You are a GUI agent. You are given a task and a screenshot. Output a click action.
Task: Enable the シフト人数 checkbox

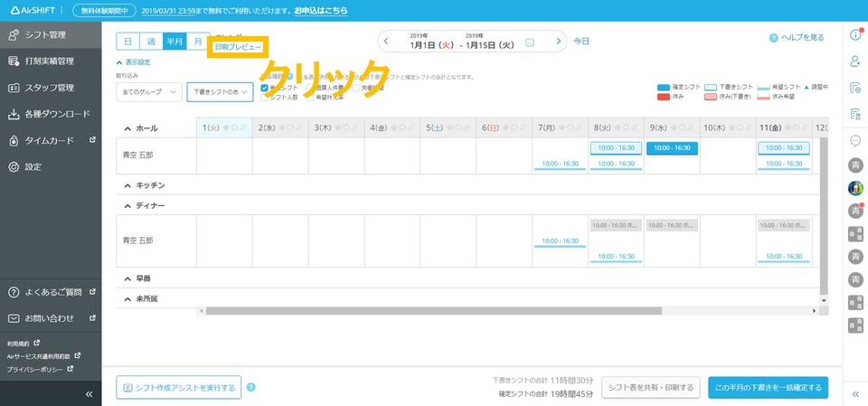pyautogui.click(x=265, y=97)
